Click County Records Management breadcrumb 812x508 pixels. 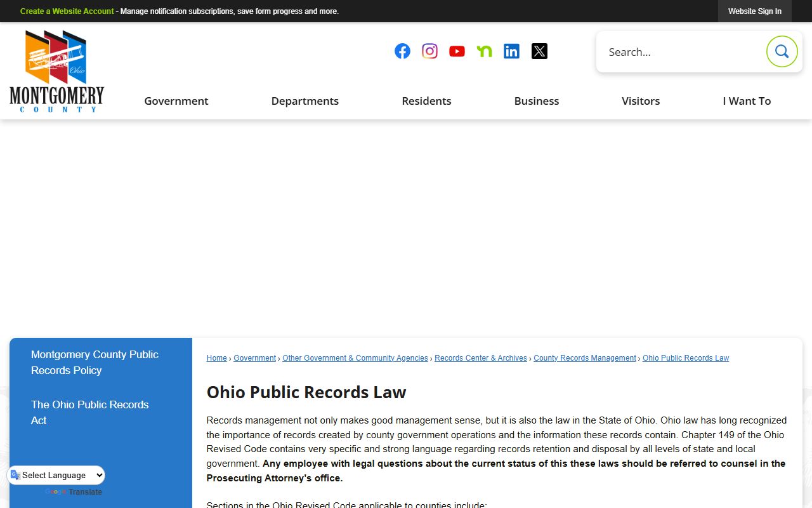[x=585, y=358]
